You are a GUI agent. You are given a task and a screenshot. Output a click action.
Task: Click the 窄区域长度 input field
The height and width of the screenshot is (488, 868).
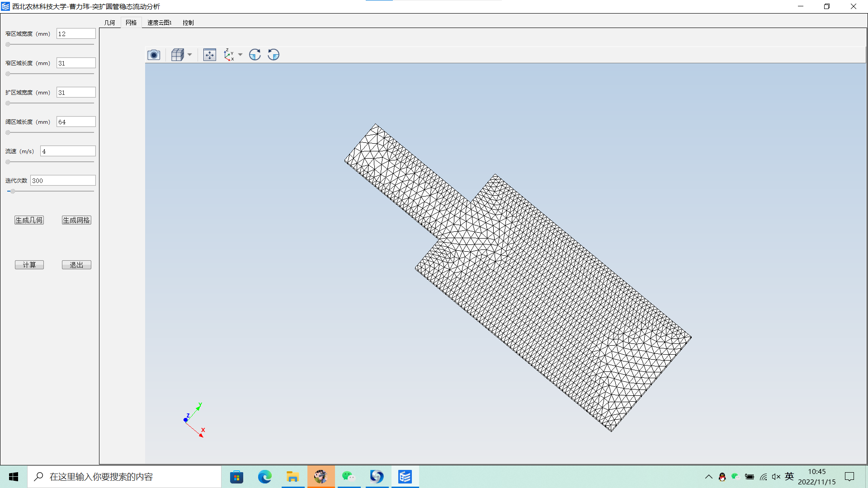point(76,63)
